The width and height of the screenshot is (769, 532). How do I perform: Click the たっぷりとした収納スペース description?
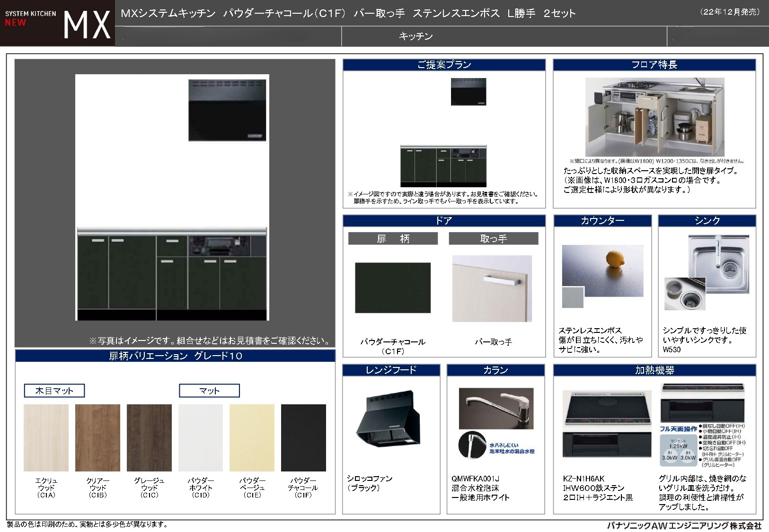(x=651, y=180)
